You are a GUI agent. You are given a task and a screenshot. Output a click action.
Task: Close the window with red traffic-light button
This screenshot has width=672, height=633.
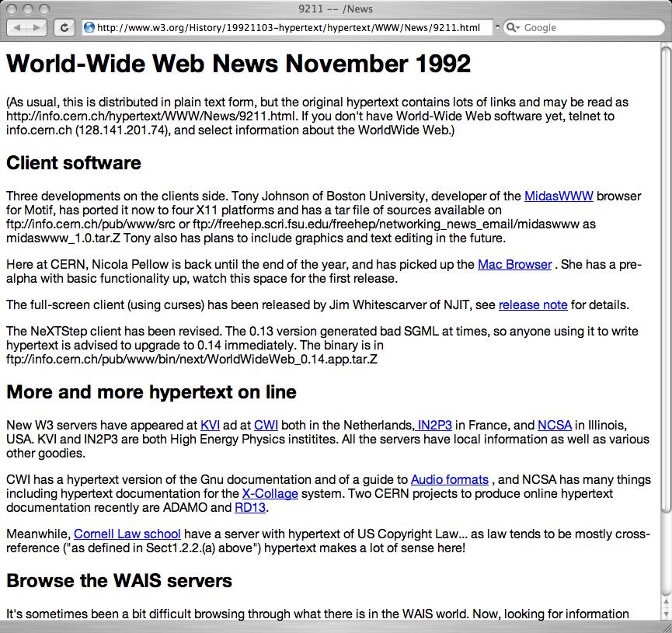click(13, 9)
